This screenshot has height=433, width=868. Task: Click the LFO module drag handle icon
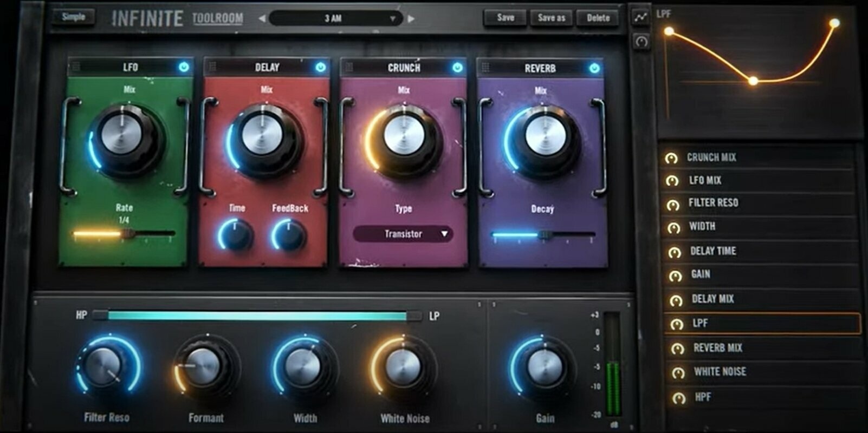pos(76,67)
